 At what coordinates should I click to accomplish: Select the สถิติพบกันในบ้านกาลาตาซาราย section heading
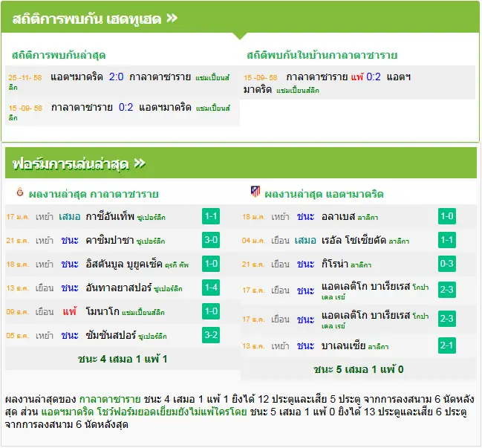[x=322, y=55]
